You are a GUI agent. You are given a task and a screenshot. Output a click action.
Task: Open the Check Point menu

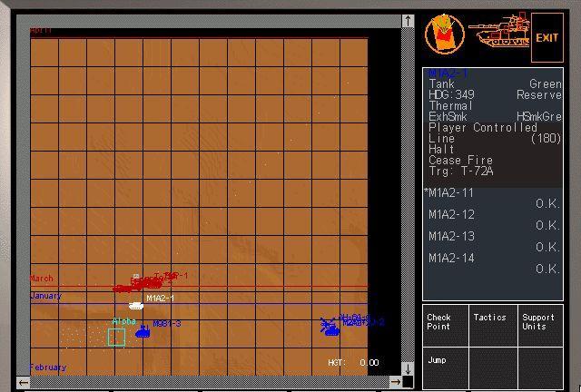[445, 323]
